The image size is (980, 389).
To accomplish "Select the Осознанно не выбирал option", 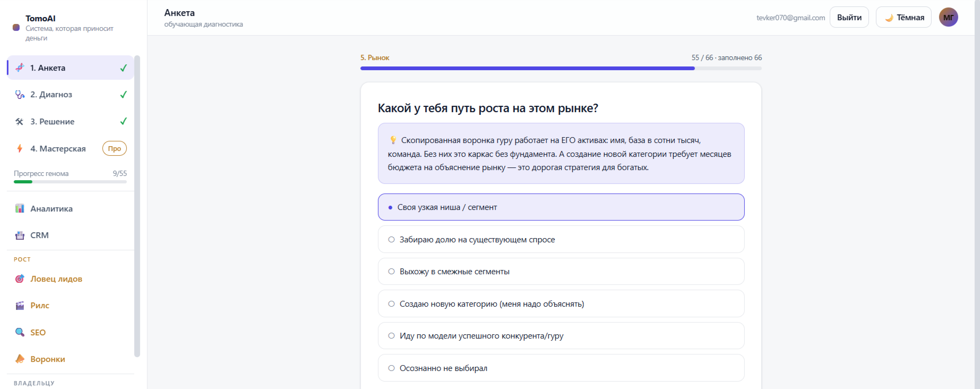I will [561, 368].
